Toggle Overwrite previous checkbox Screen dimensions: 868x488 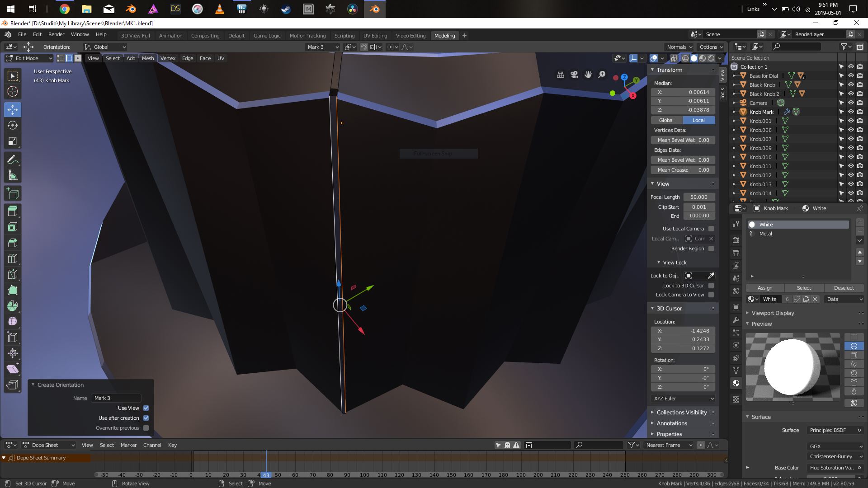tap(146, 428)
